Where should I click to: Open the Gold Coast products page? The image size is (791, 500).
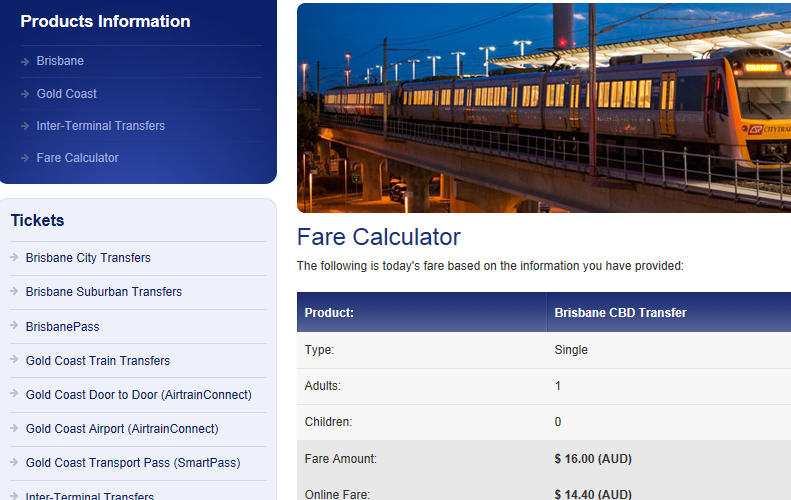click(x=67, y=94)
